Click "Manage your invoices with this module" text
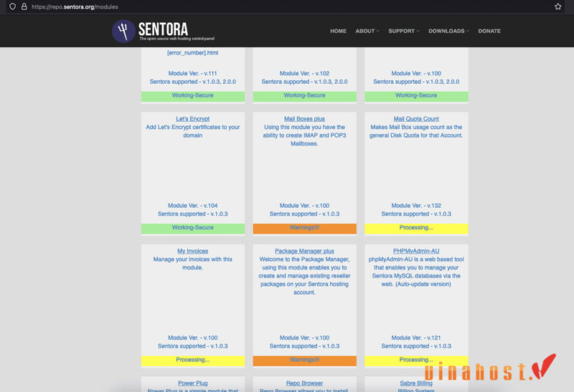This screenshot has width=574, height=392. tap(192, 263)
